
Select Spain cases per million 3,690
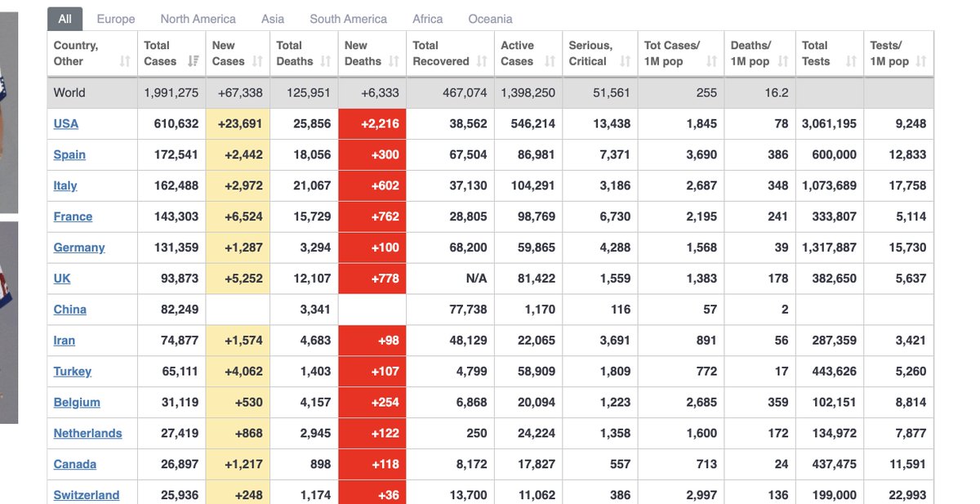(702, 155)
